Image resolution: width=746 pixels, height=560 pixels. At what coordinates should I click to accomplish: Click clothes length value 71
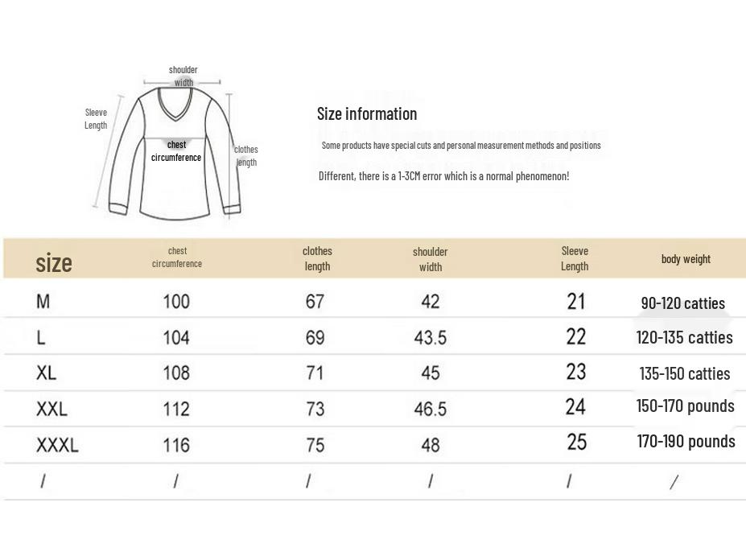point(315,373)
